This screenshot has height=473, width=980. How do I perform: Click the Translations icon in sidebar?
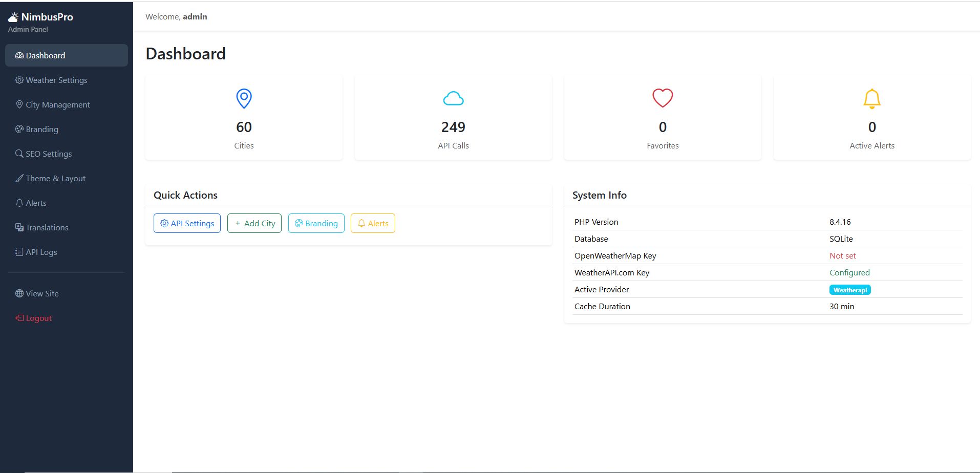19,227
